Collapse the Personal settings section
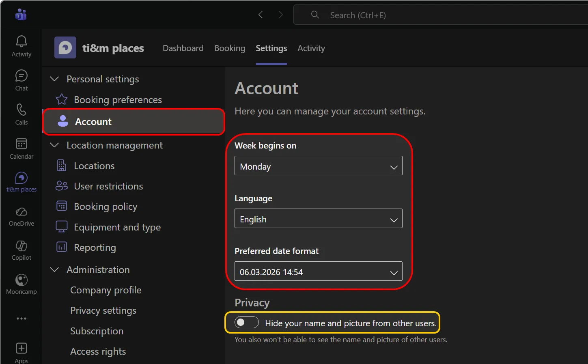This screenshot has height=364, width=588. pos(54,79)
